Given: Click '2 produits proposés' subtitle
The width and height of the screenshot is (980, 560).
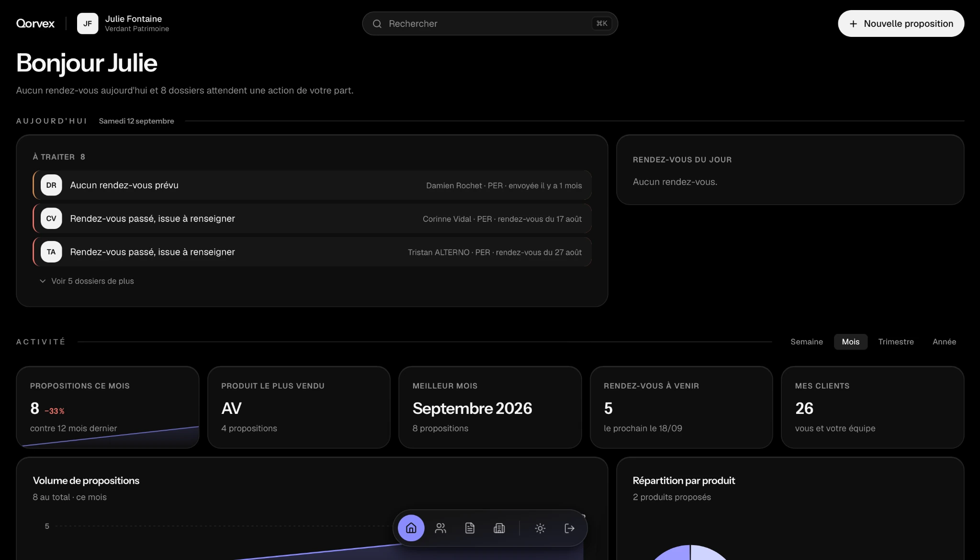Looking at the screenshot, I should click(672, 497).
